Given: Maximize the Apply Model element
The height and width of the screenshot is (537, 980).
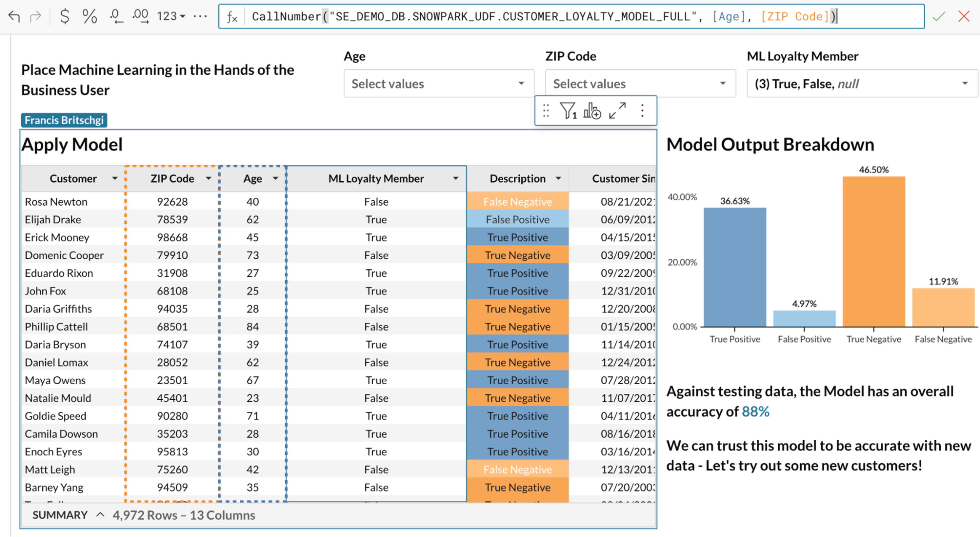Looking at the screenshot, I should tap(617, 111).
